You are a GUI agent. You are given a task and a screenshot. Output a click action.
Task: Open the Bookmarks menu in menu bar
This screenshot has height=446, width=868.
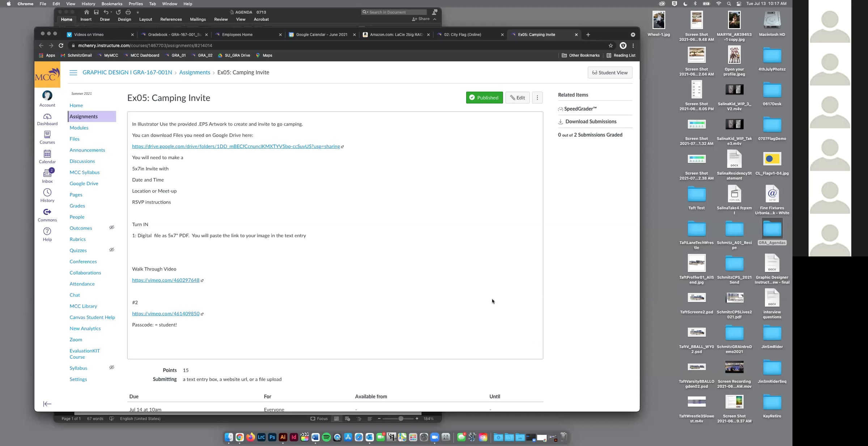point(111,4)
